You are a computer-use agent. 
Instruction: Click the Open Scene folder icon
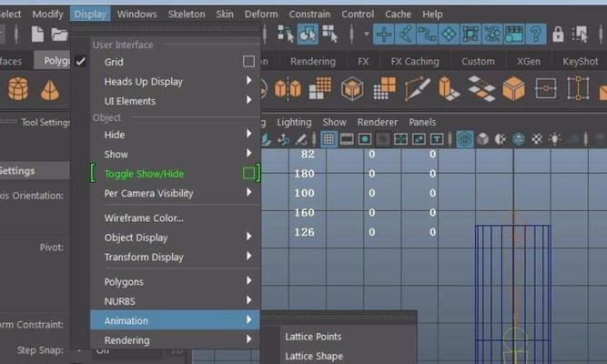[59, 35]
